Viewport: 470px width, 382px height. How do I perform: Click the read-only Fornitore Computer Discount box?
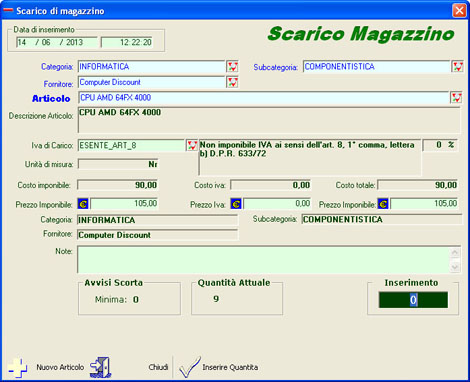(158, 235)
